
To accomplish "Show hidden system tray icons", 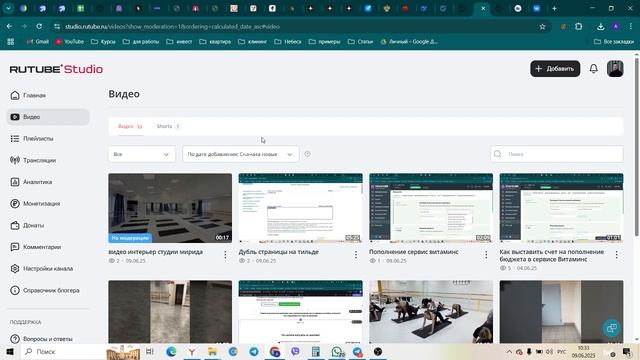I will (509, 351).
